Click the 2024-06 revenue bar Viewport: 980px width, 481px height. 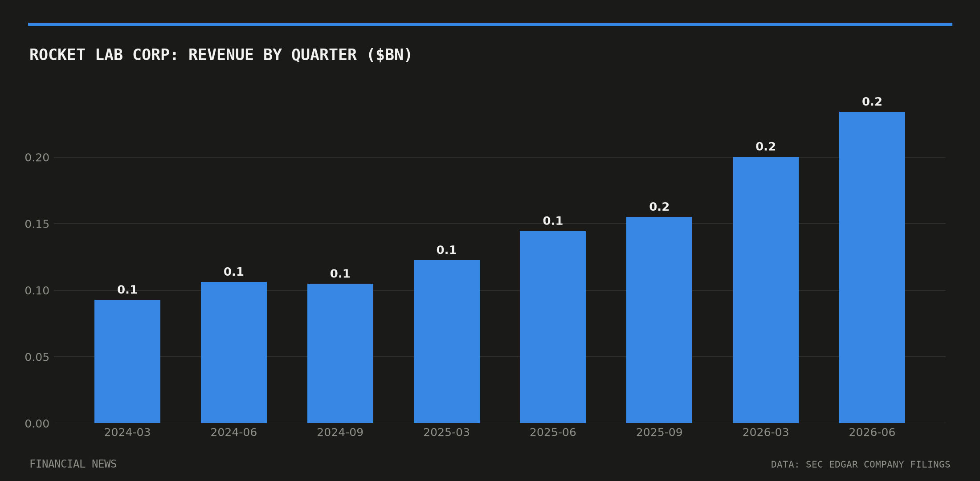click(x=234, y=352)
